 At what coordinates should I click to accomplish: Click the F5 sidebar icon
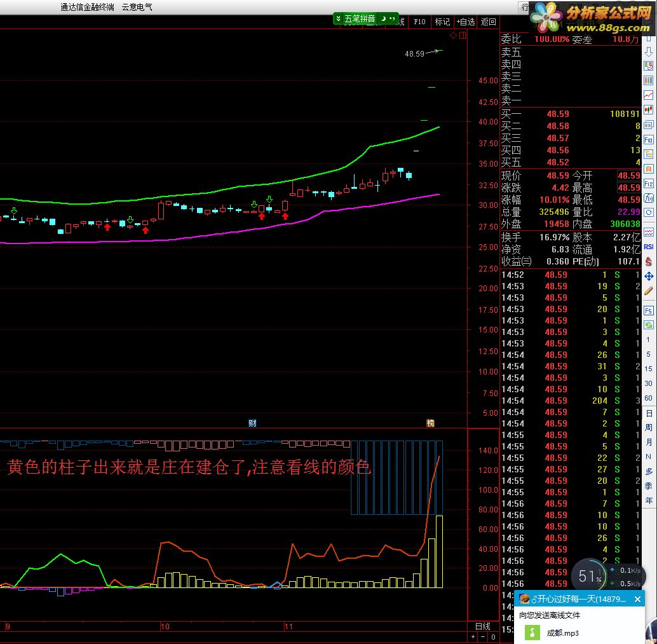[x=649, y=311]
